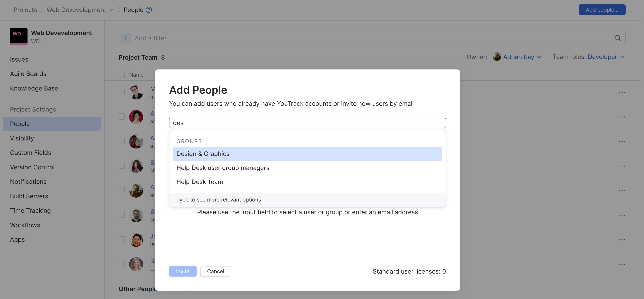
Task: Click the user search input showing 'des'
Action: [307, 123]
